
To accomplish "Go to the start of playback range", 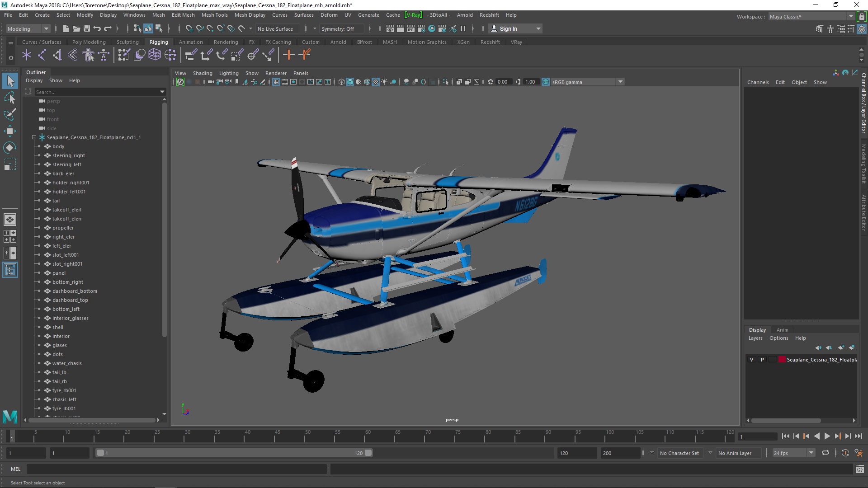I will [x=785, y=436].
